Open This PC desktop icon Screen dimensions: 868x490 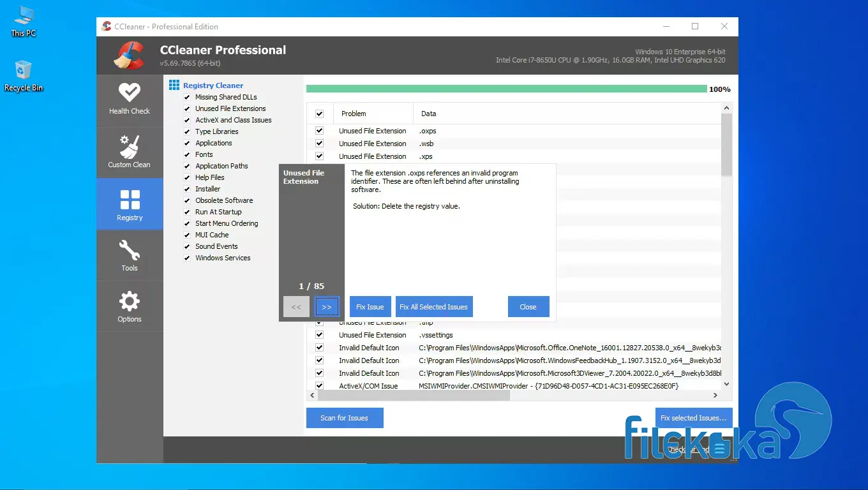pyautogui.click(x=23, y=21)
